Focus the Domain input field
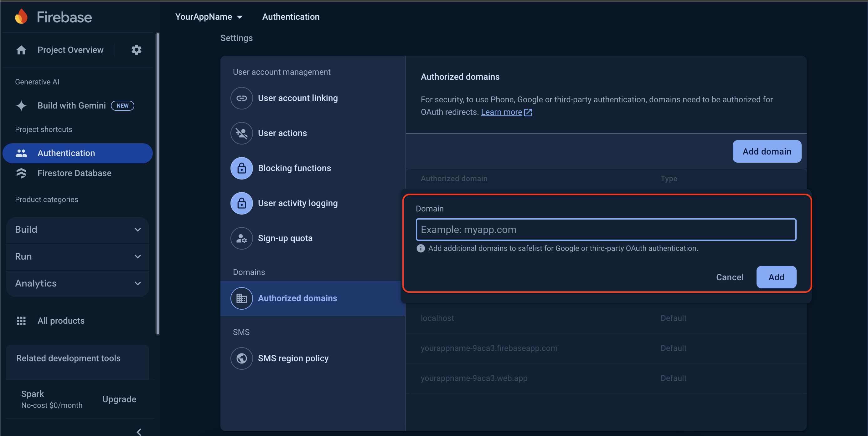The image size is (868, 436). (606, 230)
